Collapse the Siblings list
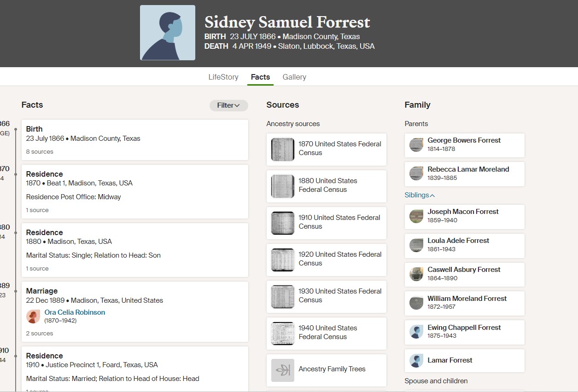 (x=420, y=195)
